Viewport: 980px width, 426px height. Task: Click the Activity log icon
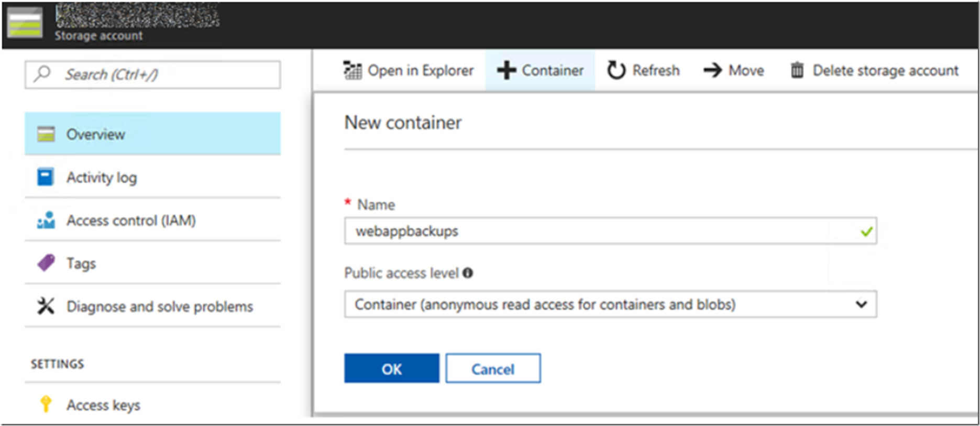(46, 177)
